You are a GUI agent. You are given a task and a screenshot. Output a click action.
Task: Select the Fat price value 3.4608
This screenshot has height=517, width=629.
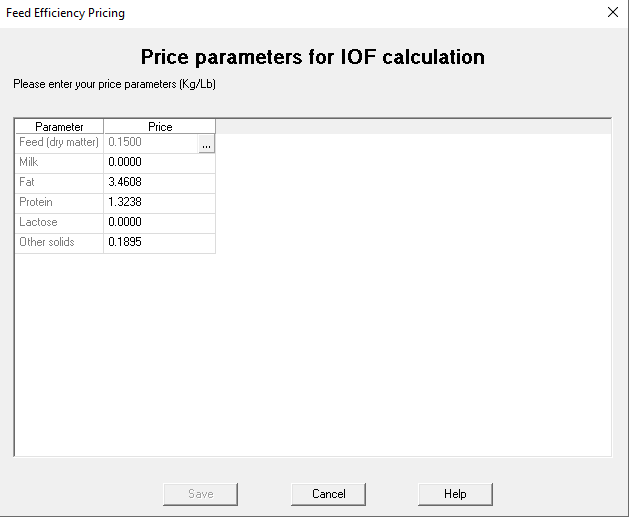159,183
